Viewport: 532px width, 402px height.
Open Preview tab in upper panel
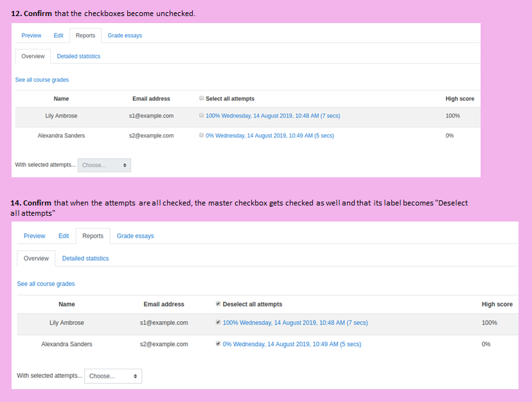tap(31, 35)
